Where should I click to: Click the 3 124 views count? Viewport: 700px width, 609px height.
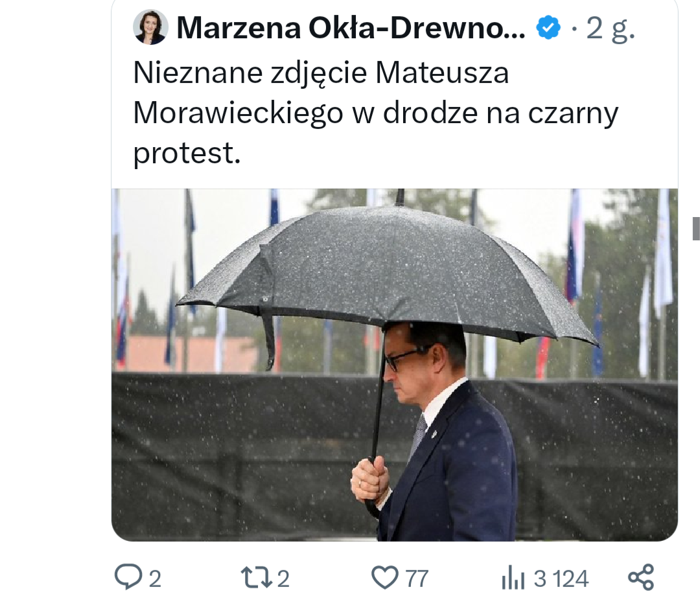[561, 579]
